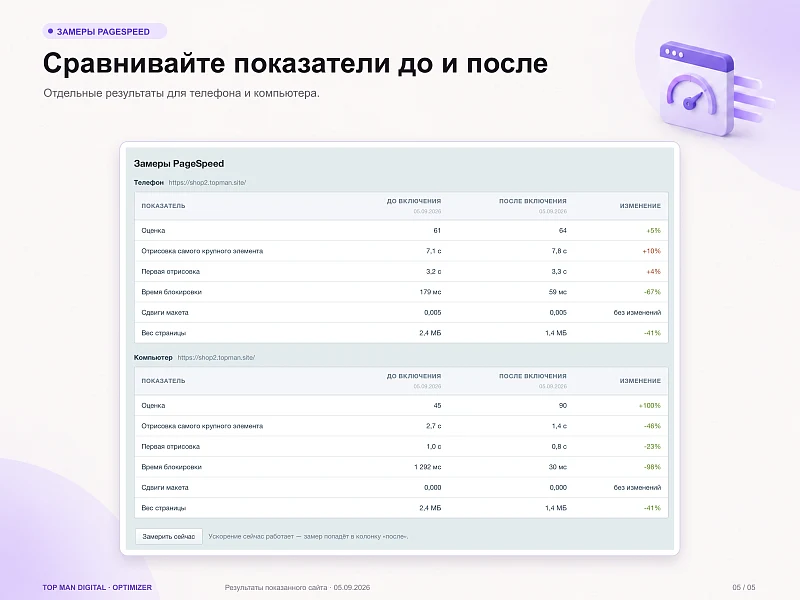Click the computer table 'ПОСЛЕ ВКЛЮЧЕНИЯ' header
The width and height of the screenshot is (800, 600).
pyautogui.click(x=533, y=376)
